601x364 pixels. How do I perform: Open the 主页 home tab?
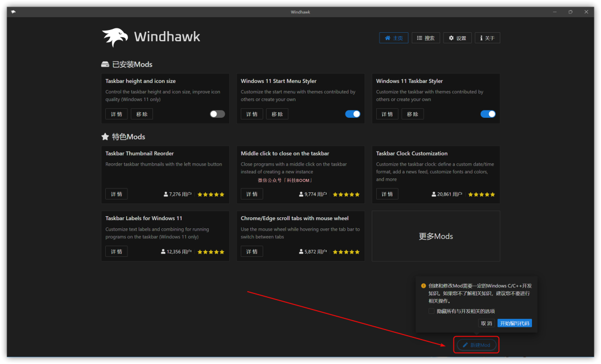pos(393,38)
